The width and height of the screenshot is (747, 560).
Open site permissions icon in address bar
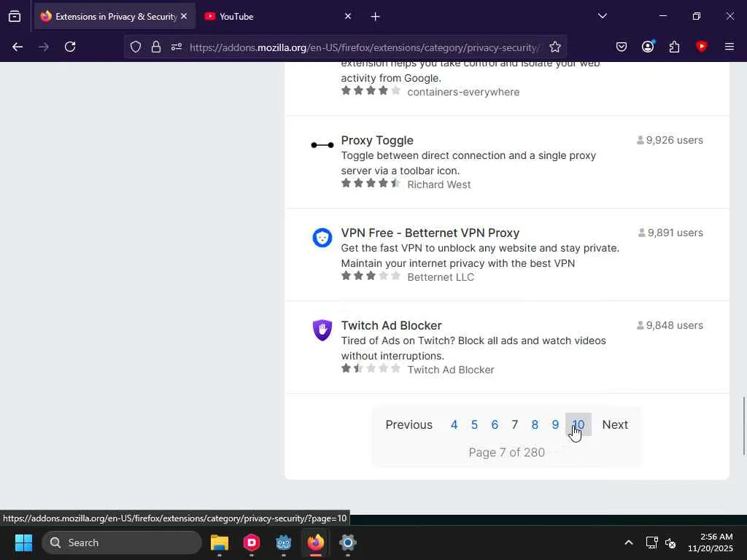tap(177, 47)
